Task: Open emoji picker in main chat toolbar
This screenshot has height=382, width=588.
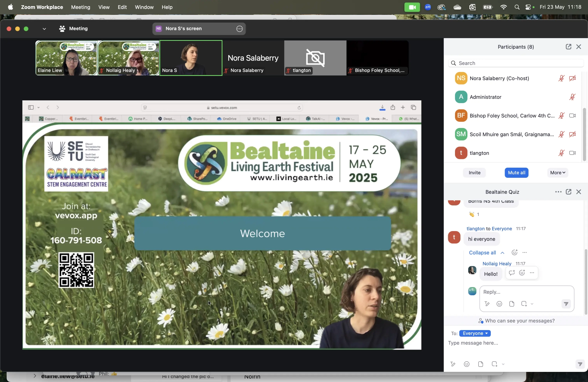Action: click(x=466, y=364)
